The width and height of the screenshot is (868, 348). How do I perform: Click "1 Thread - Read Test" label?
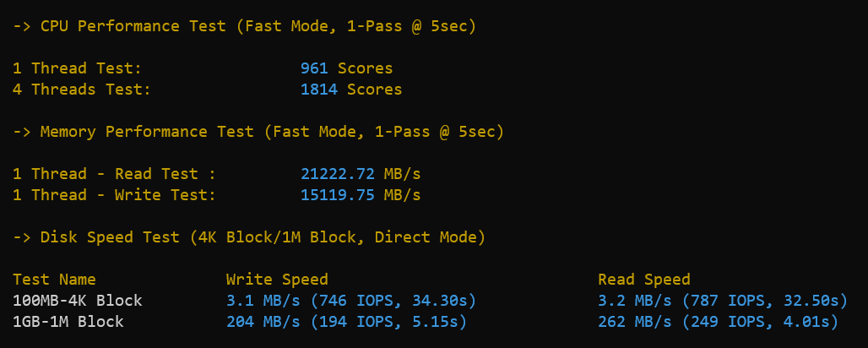click(x=114, y=174)
